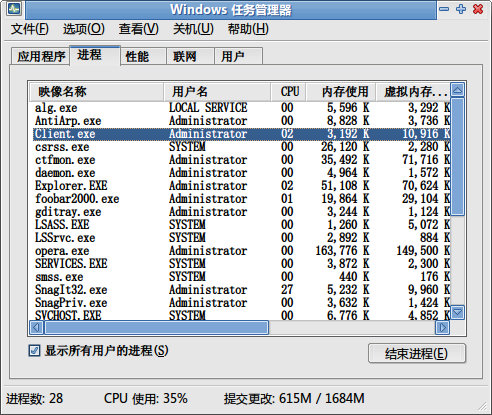Select the SnagIt32.exe process
Viewport: 492px width, 415px height.
[241, 290]
